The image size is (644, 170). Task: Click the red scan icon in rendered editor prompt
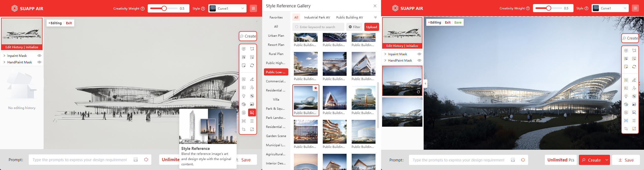coord(523,160)
